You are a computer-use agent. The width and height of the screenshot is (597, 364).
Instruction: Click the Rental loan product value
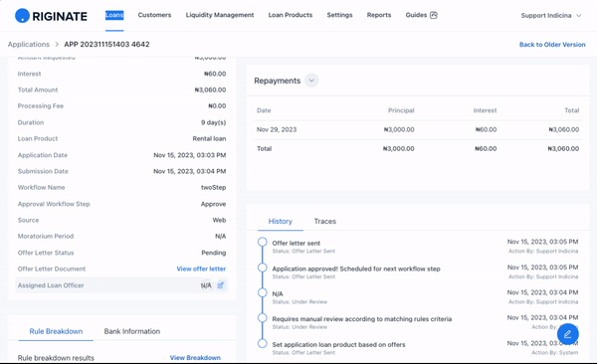[209, 138]
